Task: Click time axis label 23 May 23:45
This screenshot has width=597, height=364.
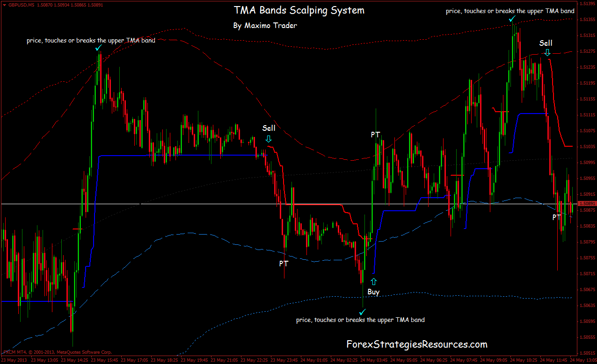Action: pyautogui.click(x=284, y=361)
